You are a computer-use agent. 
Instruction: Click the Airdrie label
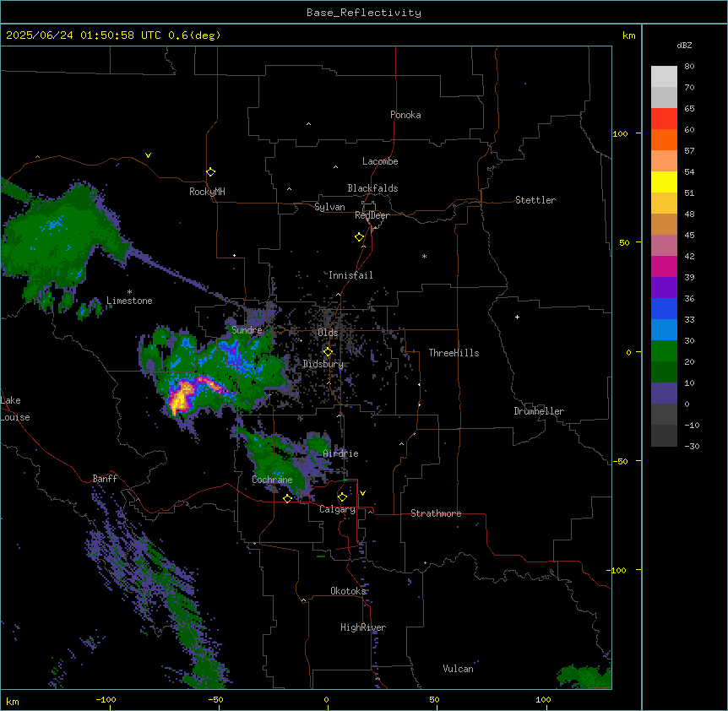[341, 453]
